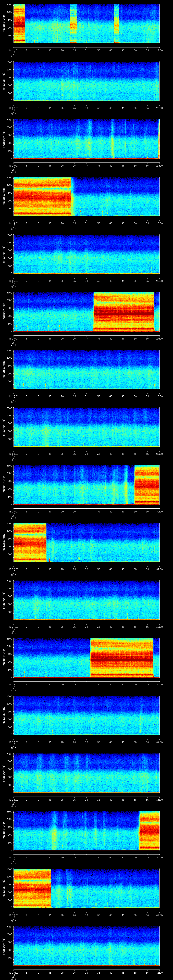Click the 16:33:00 time axis label
The height and width of the screenshot is (980, 173).
[x=13, y=742]
